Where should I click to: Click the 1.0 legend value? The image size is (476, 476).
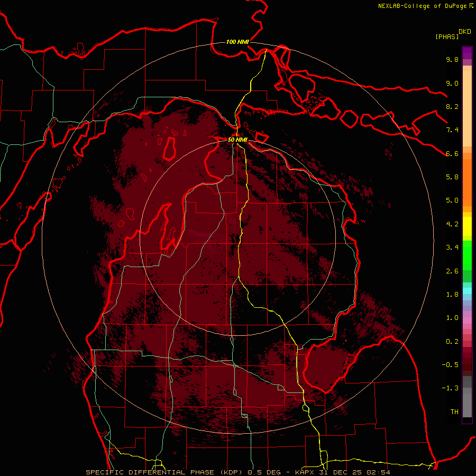click(x=452, y=318)
